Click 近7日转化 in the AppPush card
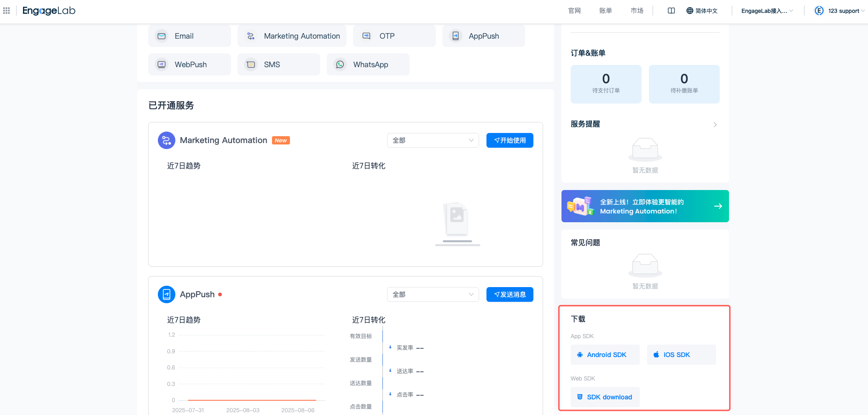The image size is (868, 415). pos(369,320)
